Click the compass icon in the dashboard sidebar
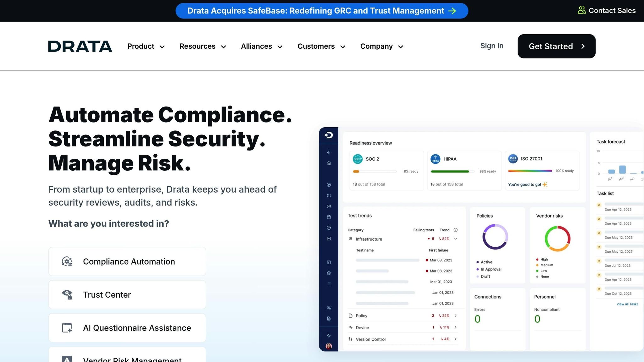644x362 pixels. (x=329, y=185)
